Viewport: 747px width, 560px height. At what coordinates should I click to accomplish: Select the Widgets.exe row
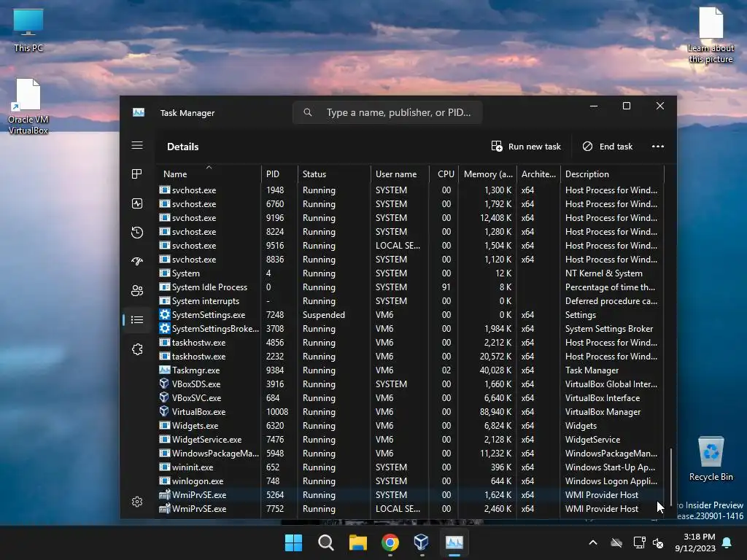[x=410, y=426]
